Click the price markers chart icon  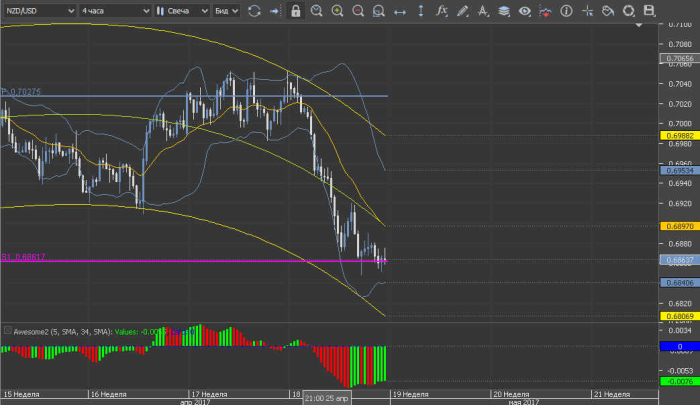(x=546, y=11)
